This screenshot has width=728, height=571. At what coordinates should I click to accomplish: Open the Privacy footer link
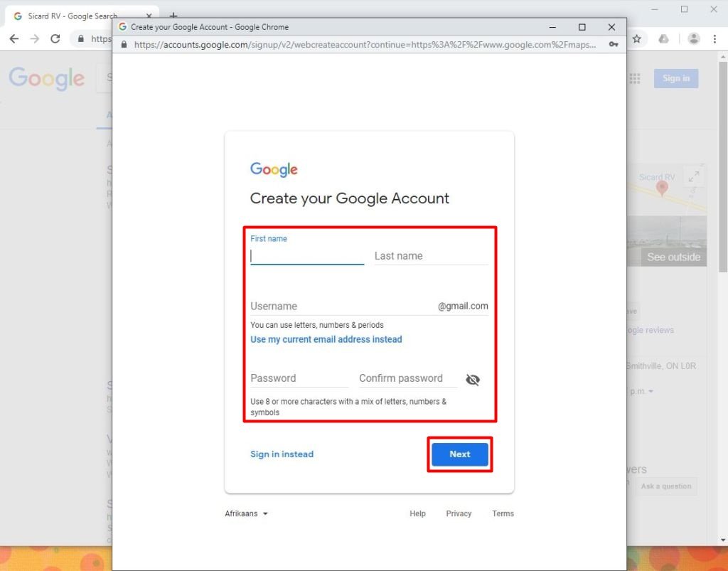[x=459, y=513]
